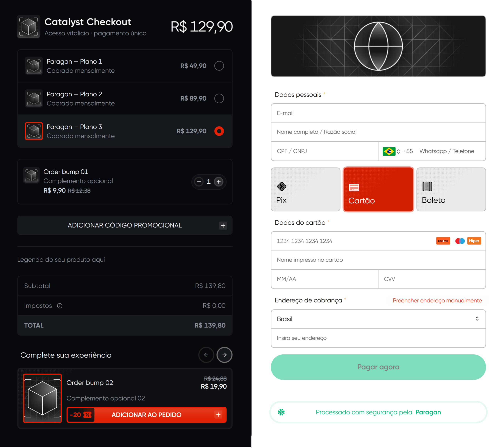Go to previous carousel item arrow
Viewport: 503px width, 448px height.
206,355
